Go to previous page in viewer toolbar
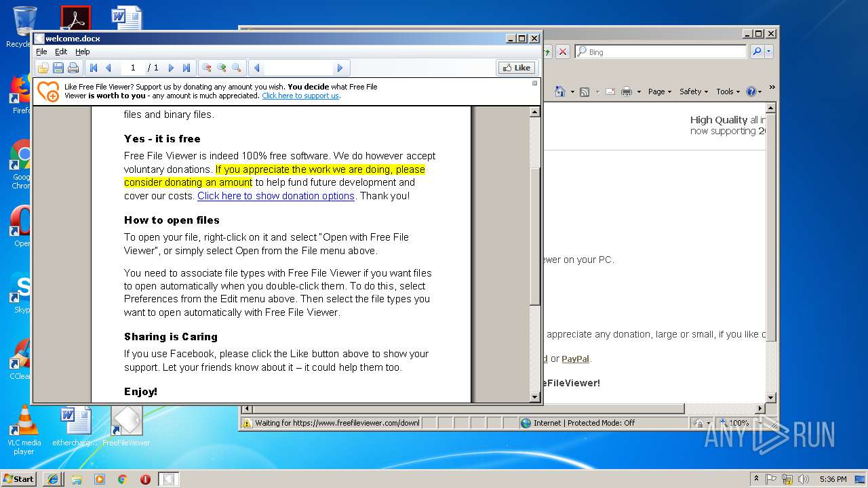This screenshot has width=868, height=488. pyautogui.click(x=108, y=68)
